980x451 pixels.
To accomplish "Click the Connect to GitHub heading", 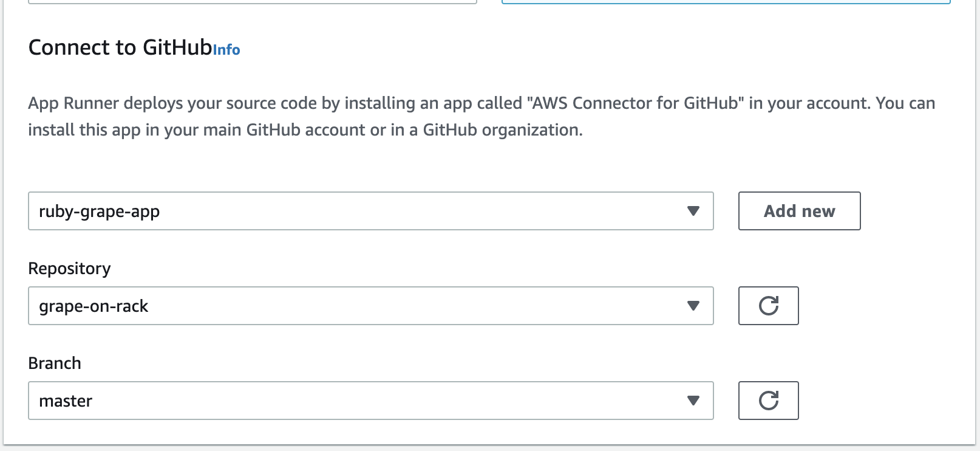I will pos(120,47).
